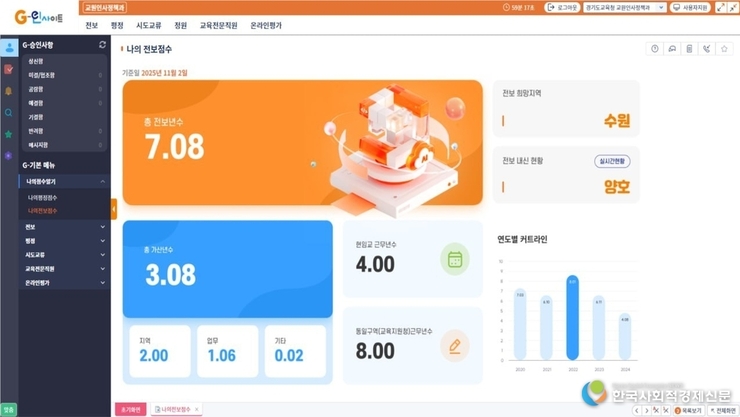
Task: Click the orange pencil edit icon on 동일구역 card
Action: pyautogui.click(x=455, y=346)
